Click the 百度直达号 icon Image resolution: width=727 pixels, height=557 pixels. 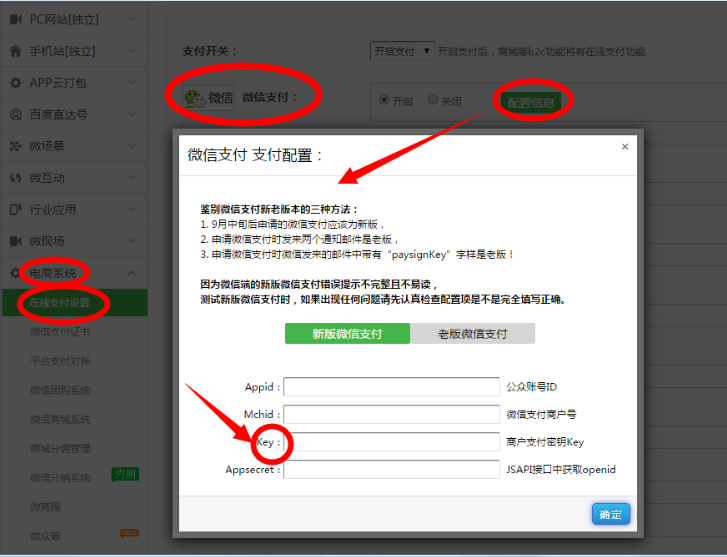[15, 115]
